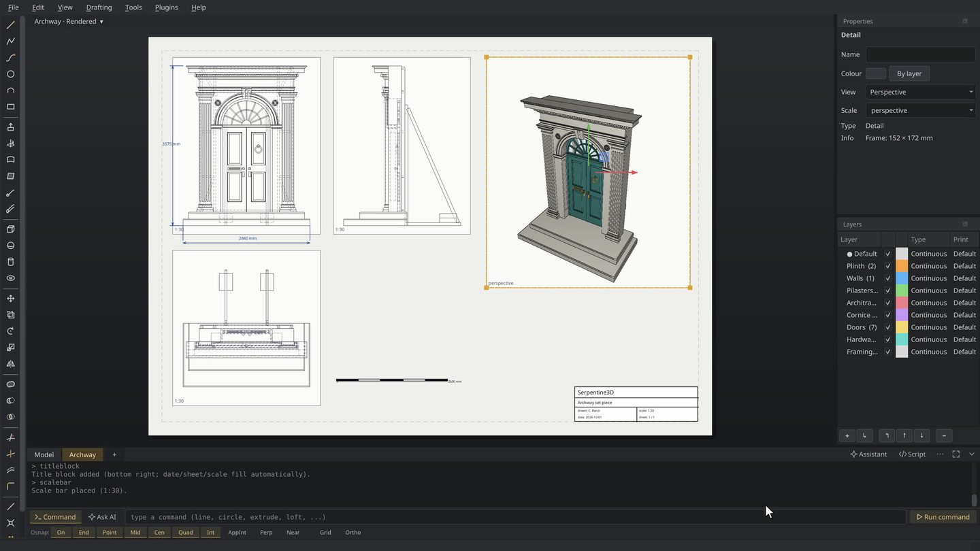980x551 pixels.
Task: Select the Polyline tool
Action: click(x=10, y=41)
